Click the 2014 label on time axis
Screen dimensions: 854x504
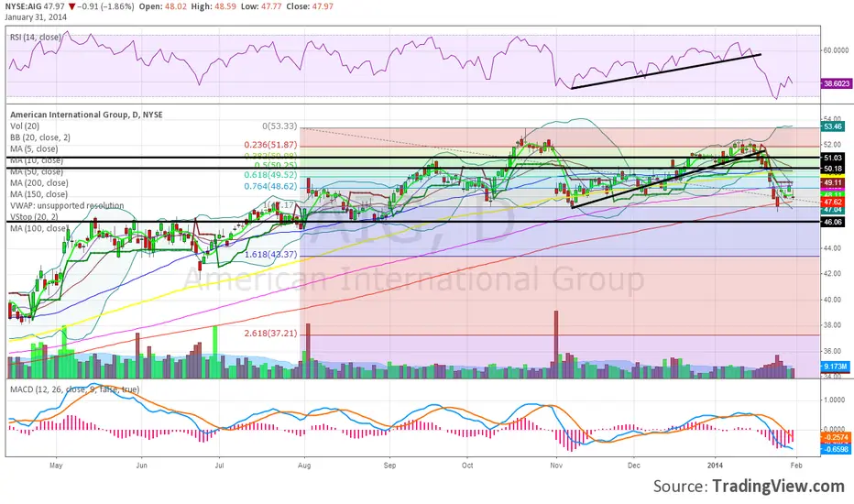pyautogui.click(x=715, y=466)
